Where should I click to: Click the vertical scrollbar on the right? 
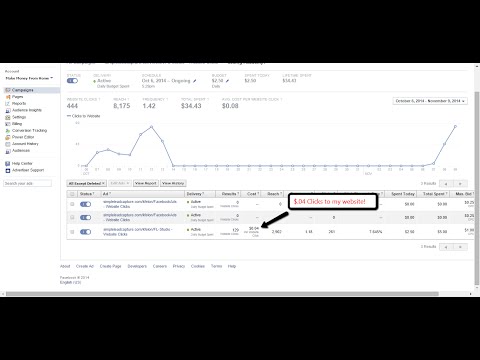pos(477,187)
